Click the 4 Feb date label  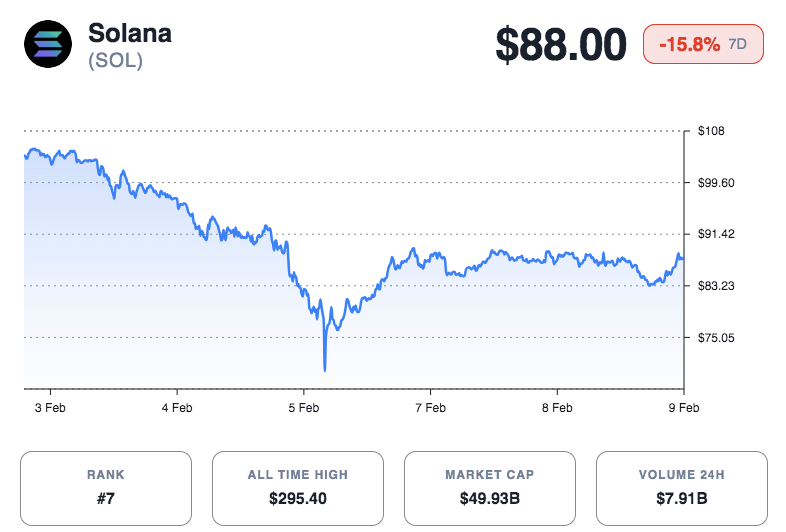point(177,408)
